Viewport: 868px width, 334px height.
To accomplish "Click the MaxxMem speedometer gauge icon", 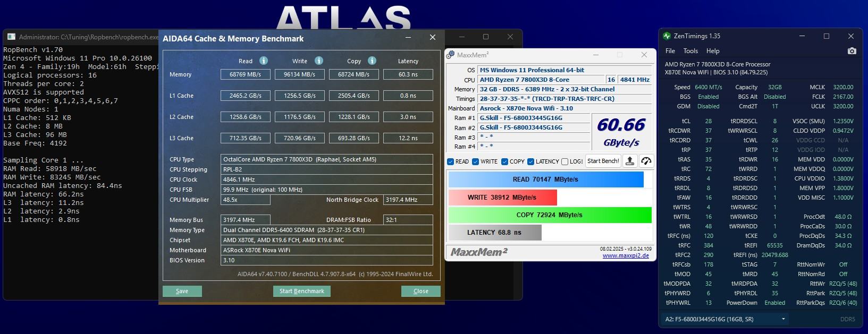I will point(646,161).
